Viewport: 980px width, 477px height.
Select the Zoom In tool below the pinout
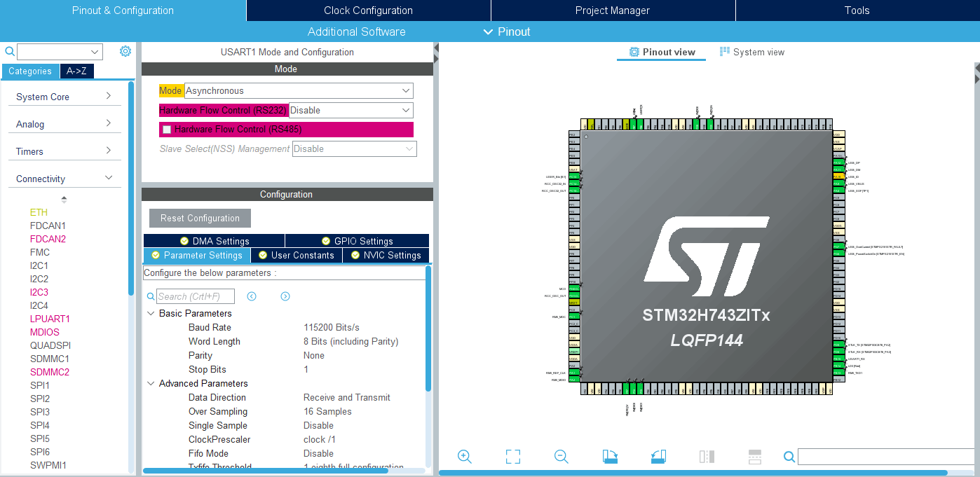pyautogui.click(x=464, y=457)
